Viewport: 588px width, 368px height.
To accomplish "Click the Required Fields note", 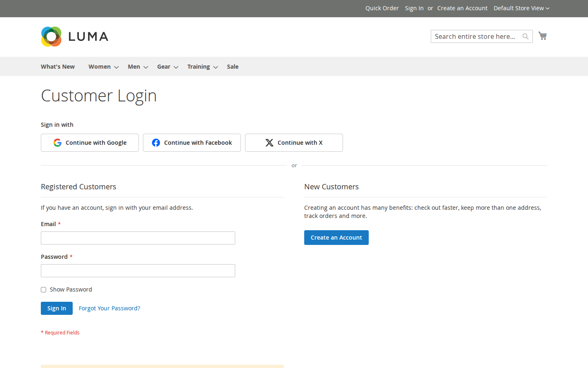I will point(60,333).
